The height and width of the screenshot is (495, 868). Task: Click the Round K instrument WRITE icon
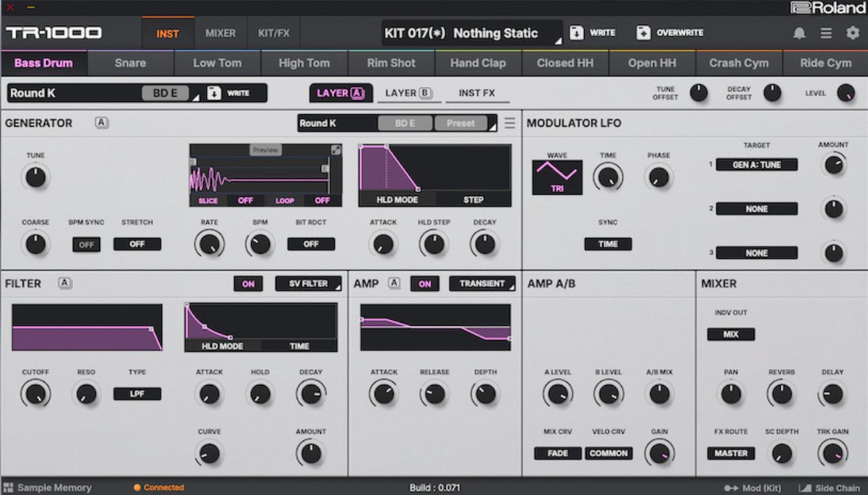[x=214, y=93]
